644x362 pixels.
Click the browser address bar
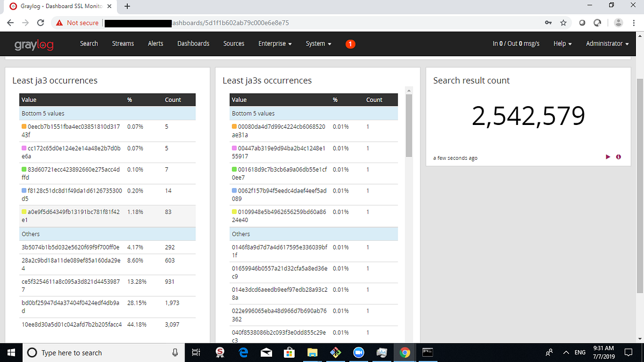322,23
